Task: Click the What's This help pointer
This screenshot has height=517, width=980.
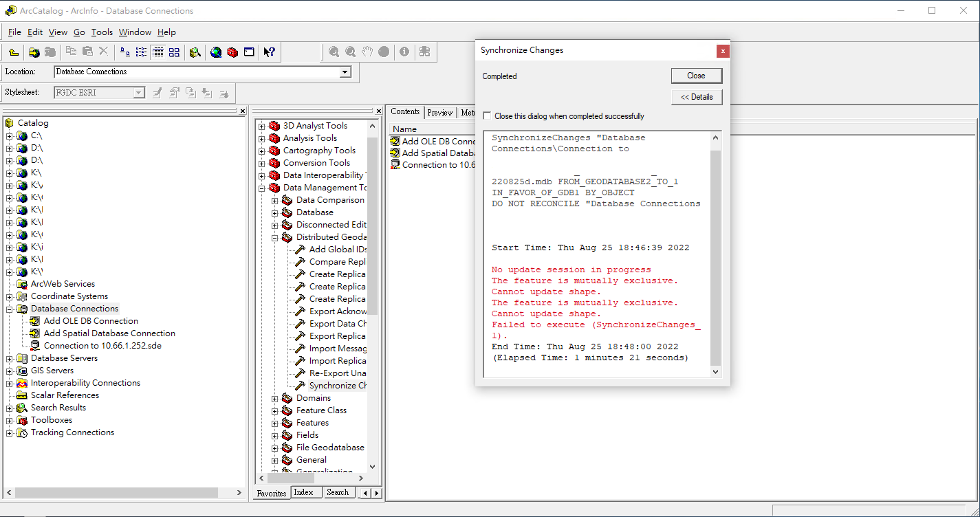Action: [270, 52]
